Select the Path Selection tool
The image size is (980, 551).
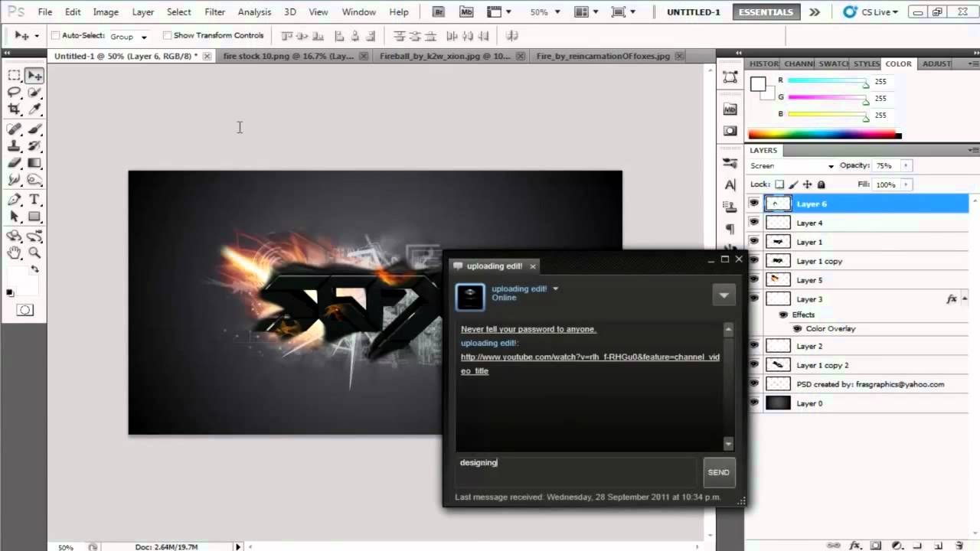click(14, 217)
